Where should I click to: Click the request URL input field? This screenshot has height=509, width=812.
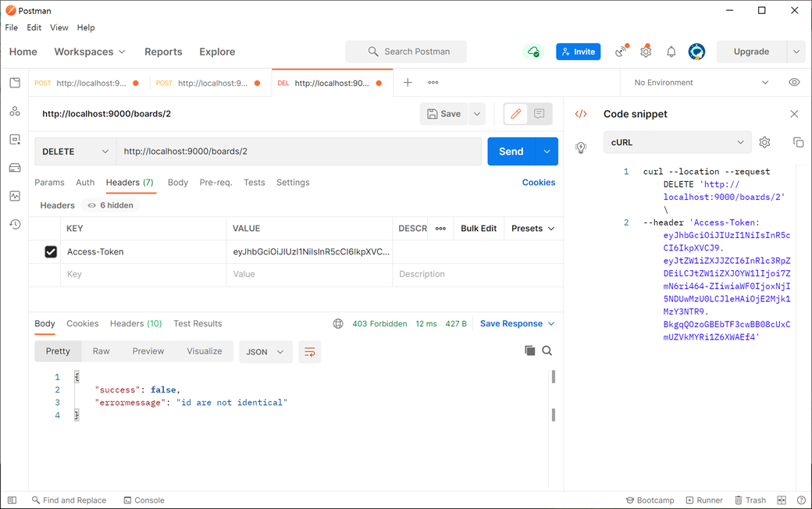pyautogui.click(x=299, y=151)
